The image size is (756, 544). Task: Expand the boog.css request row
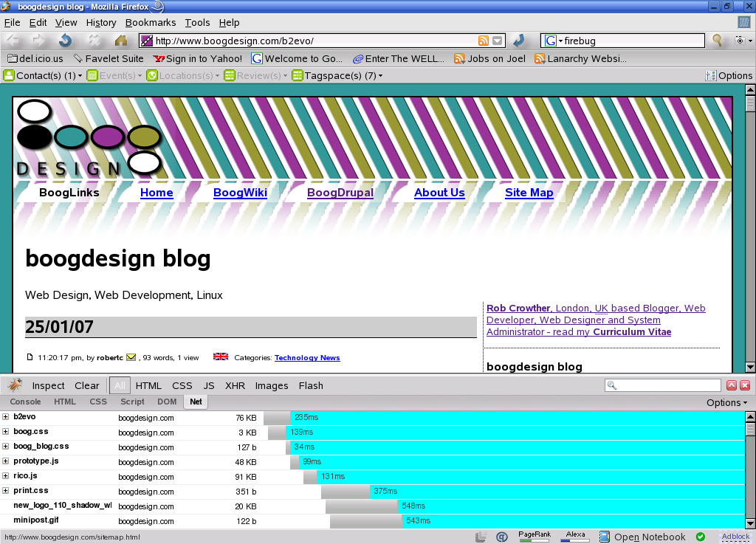point(5,431)
